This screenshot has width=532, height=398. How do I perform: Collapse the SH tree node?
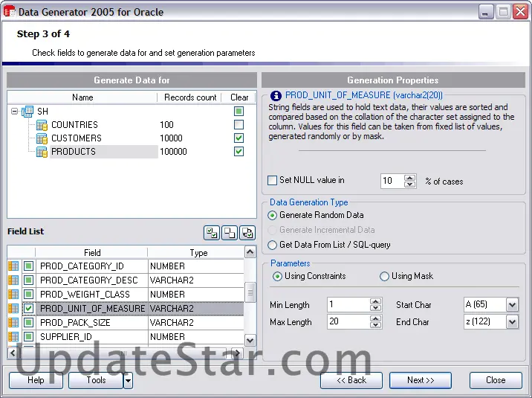pyautogui.click(x=14, y=111)
